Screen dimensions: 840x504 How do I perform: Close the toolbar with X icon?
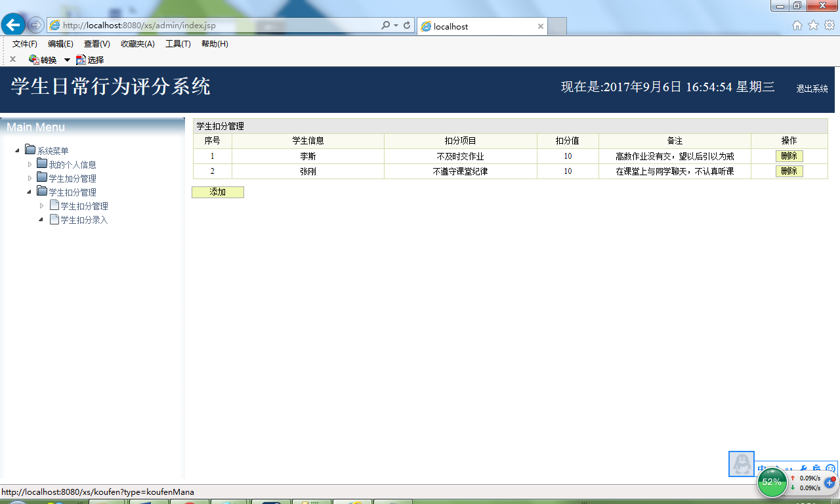pos(12,59)
